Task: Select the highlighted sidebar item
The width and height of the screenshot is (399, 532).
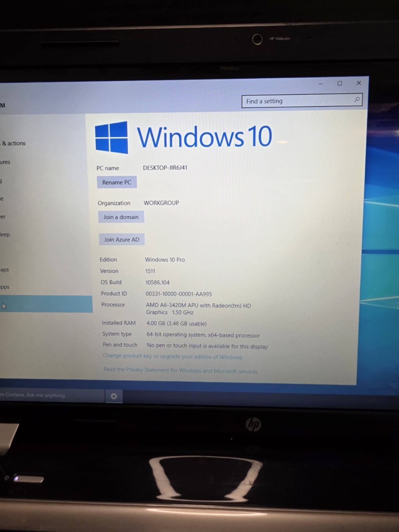Action: pos(46,304)
